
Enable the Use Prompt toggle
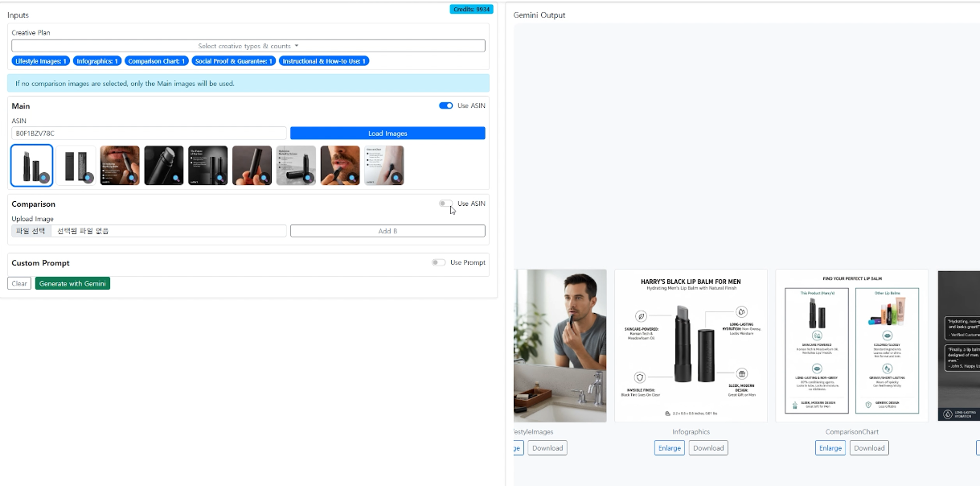(438, 262)
